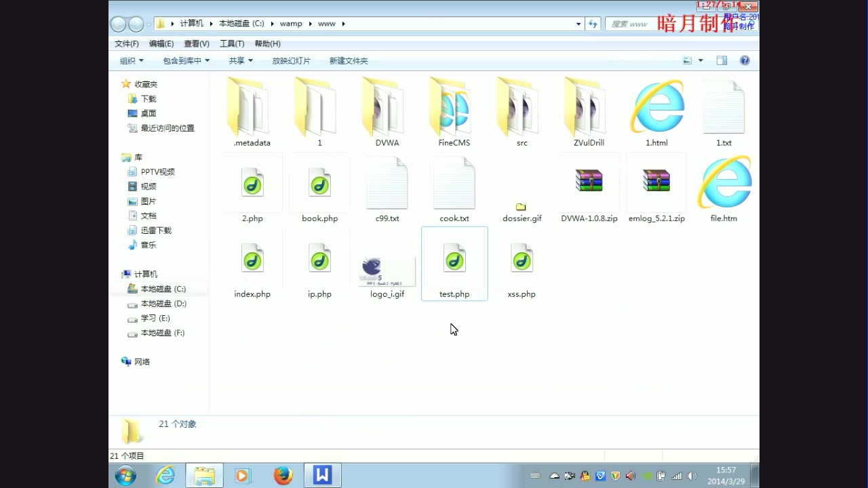Click wamp in the address breadcrumb

[x=291, y=24]
